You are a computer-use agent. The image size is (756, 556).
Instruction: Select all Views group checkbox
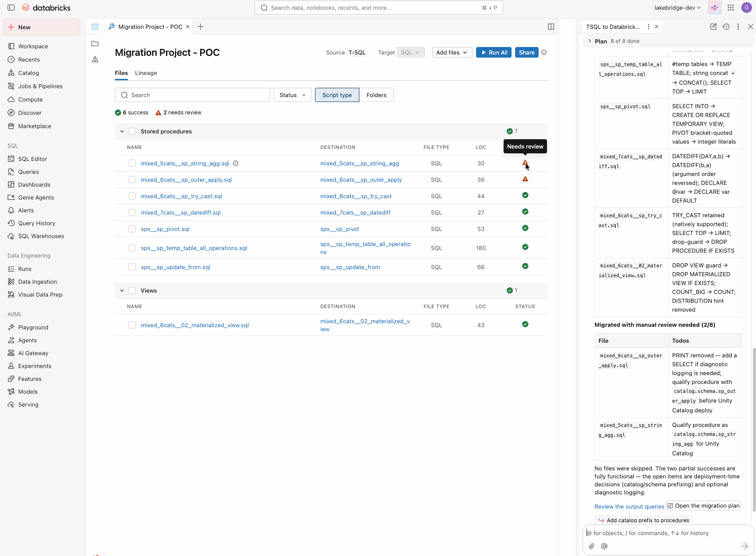coord(132,290)
